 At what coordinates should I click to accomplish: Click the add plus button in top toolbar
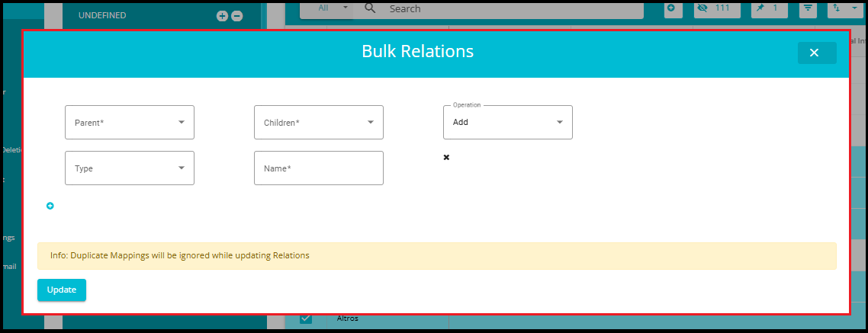[x=674, y=8]
